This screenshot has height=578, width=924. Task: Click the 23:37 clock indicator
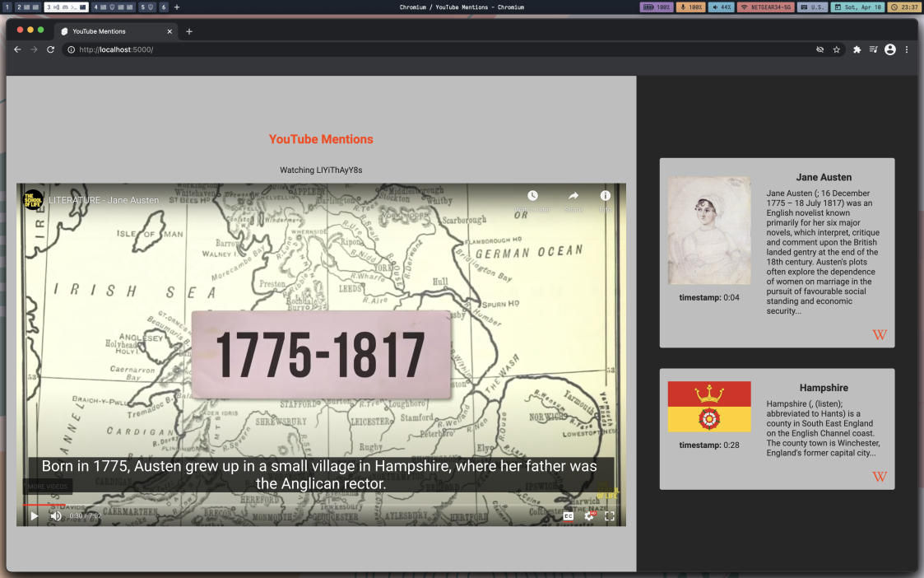tap(903, 7)
